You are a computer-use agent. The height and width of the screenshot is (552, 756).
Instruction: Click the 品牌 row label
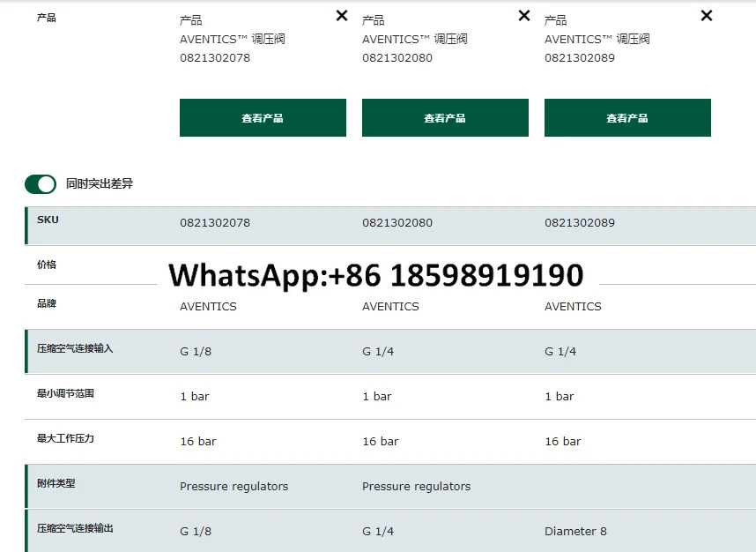[47, 303]
